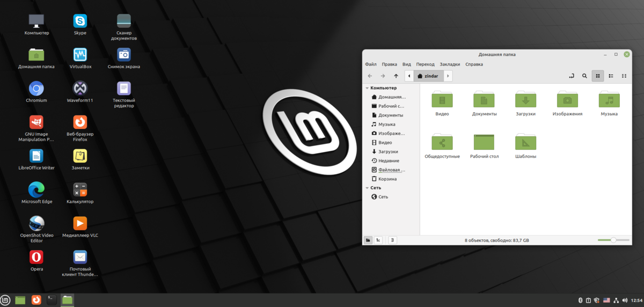644x307 pixels.
Task: Show tree view in sidebar button
Action: tap(378, 240)
